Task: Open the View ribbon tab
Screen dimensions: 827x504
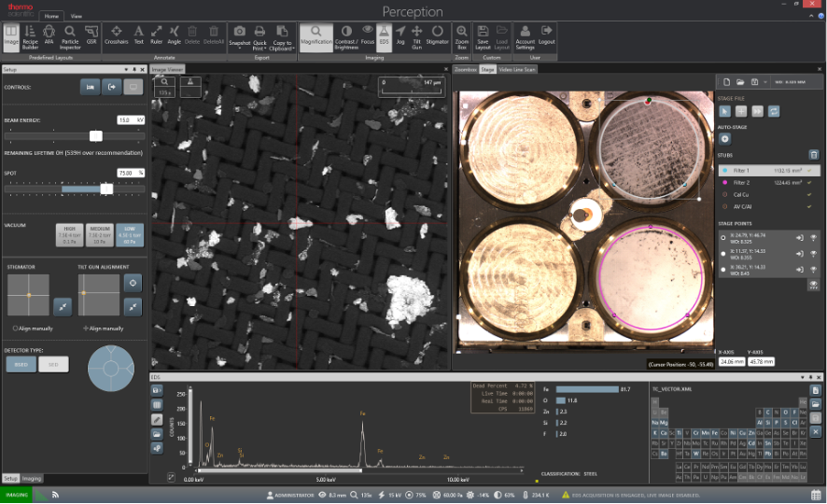Action: pos(77,17)
